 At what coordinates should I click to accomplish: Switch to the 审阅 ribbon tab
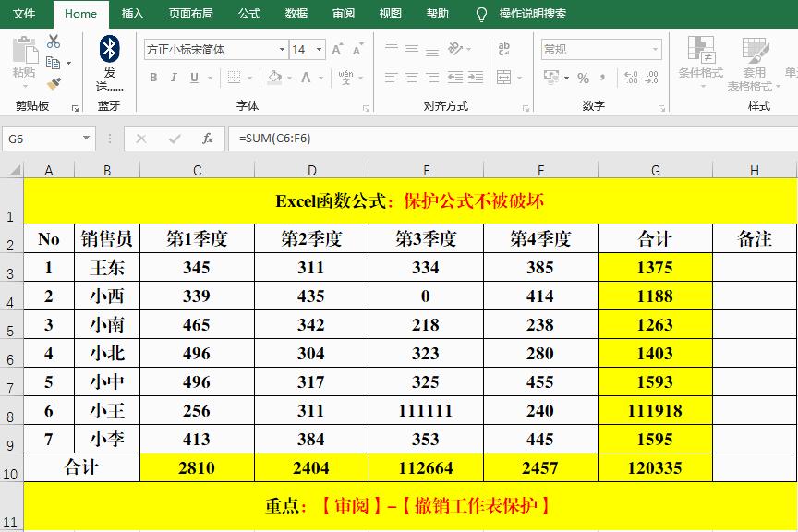(x=343, y=14)
